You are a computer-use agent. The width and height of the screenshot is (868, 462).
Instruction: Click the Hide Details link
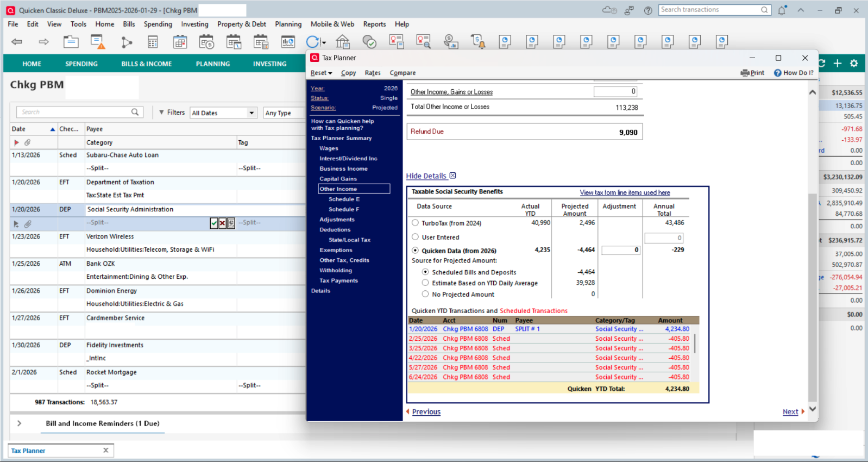pyautogui.click(x=426, y=176)
